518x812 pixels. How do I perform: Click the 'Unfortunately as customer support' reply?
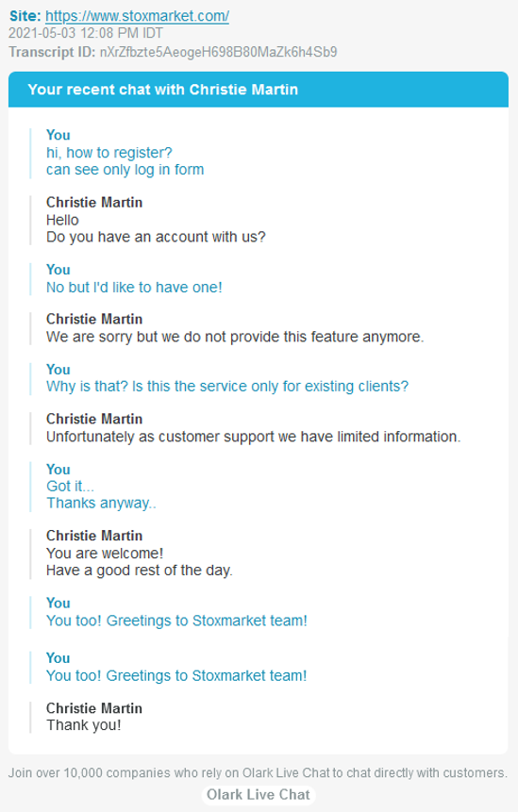point(253,437)
